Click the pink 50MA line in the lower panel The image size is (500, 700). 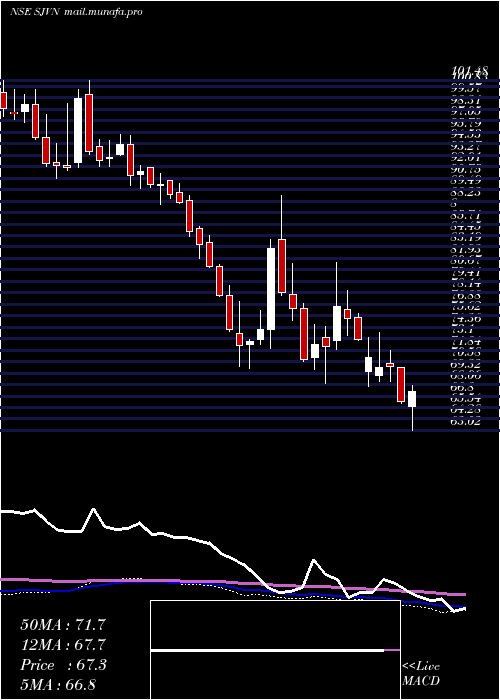tap(232, 583)
